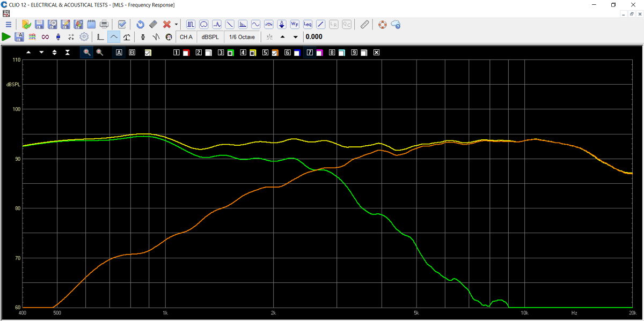
Task: Print the current measurement graph
Action: [105, 24]
